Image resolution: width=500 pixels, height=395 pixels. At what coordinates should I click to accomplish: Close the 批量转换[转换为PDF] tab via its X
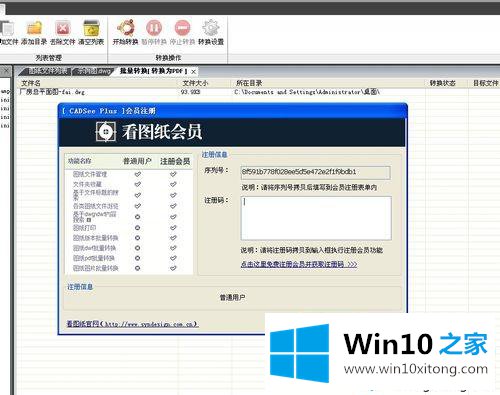pos(193,71)
